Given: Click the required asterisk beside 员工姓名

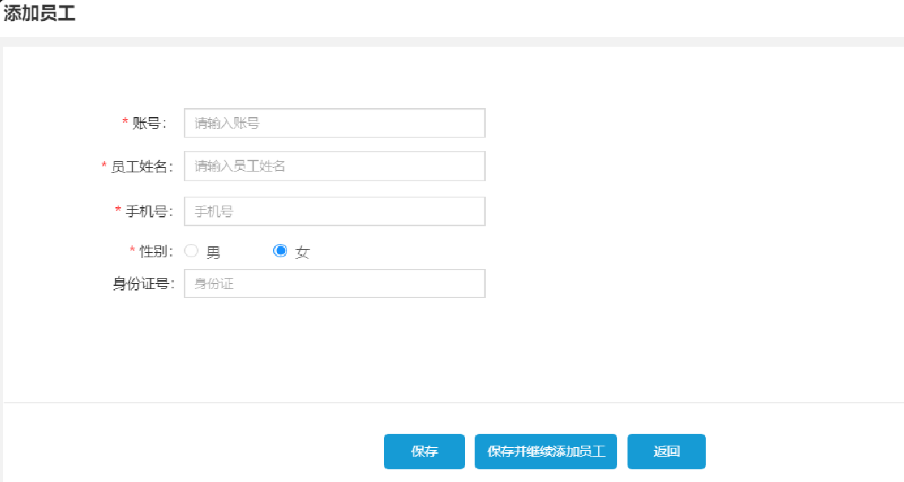Looking at the screenshot, I should 104,165.
